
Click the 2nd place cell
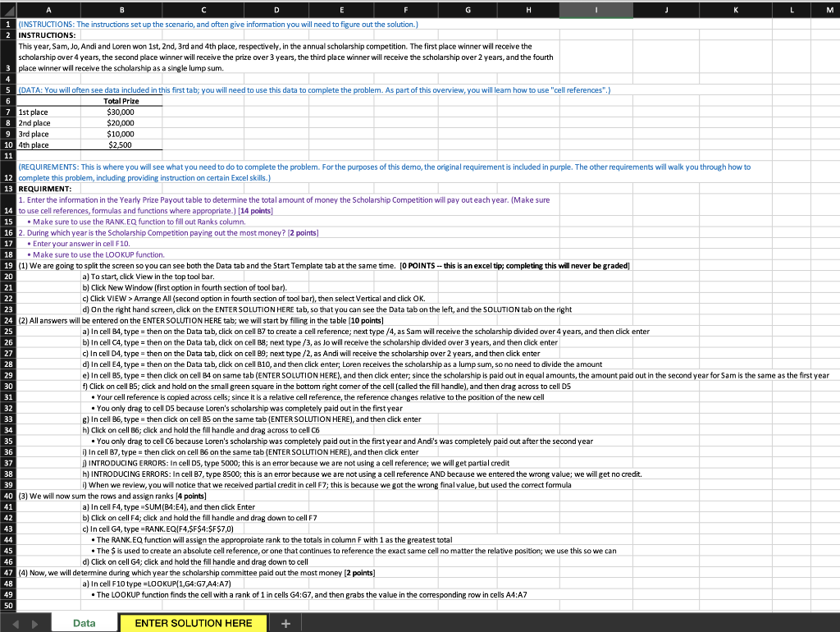(x=48, y=123)
